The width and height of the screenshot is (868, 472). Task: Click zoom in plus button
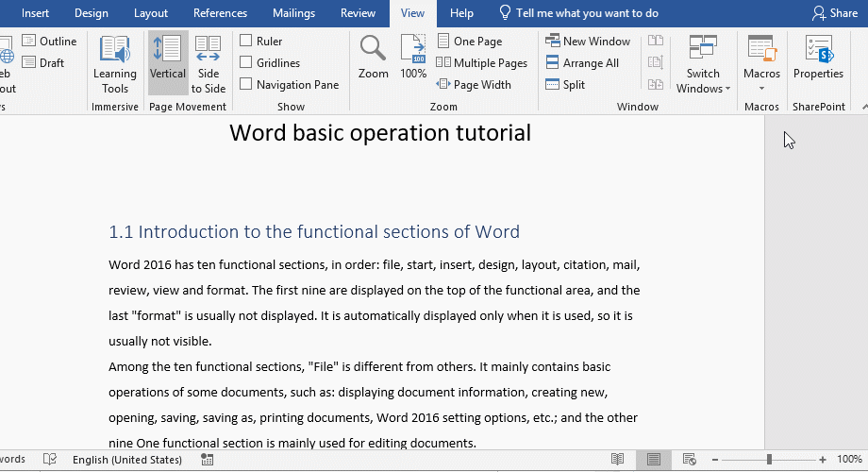click(x=823, y=460)
